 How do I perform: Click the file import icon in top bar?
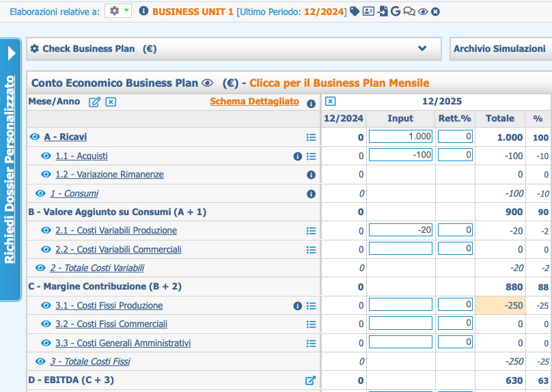point(383,12)
